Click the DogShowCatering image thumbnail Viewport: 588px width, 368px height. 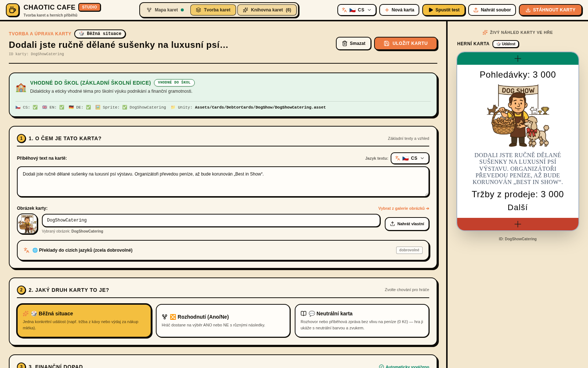pyautogui.click(x=28, y=224)
